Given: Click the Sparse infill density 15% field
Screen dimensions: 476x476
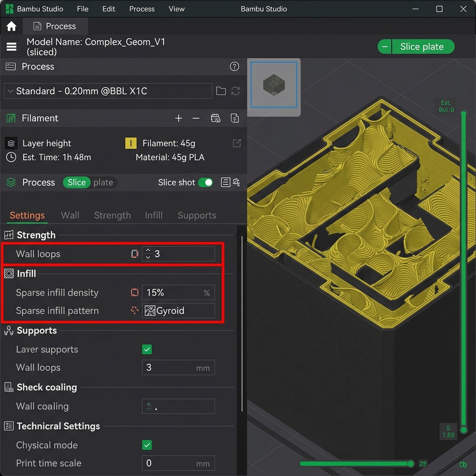Looking at the screenshot, I should [x=178, y=293].
